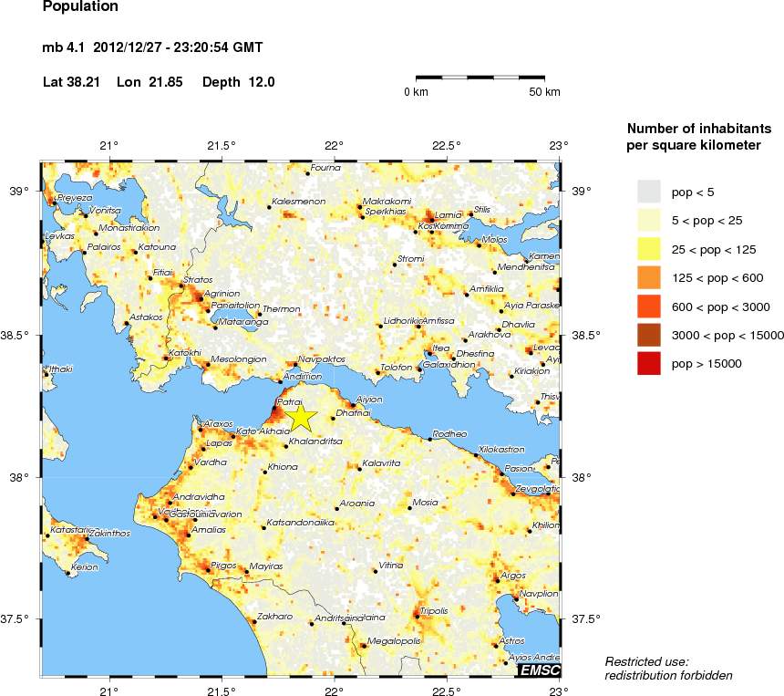
Task: Click the Argos city dot
Action: point(498,580)
